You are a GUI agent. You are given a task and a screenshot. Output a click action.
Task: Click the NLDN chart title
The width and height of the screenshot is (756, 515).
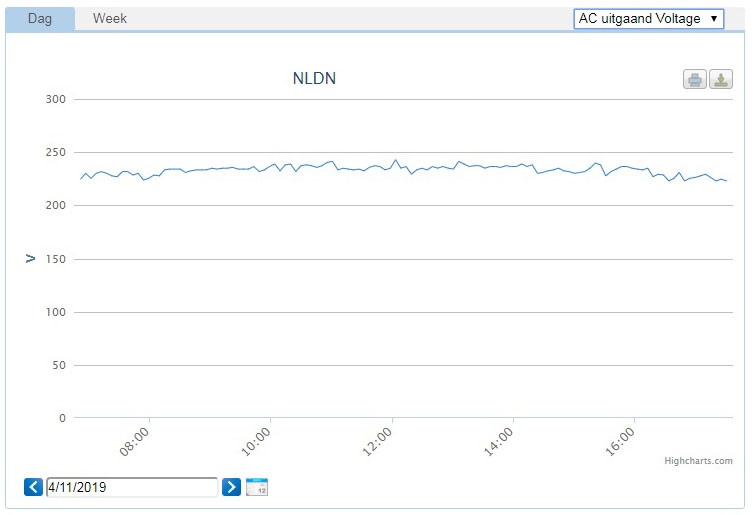click(x=314, y=78)
